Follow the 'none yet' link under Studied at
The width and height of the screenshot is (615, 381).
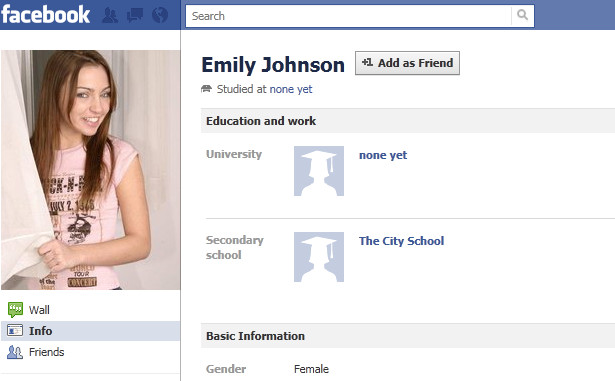(291, 89)
